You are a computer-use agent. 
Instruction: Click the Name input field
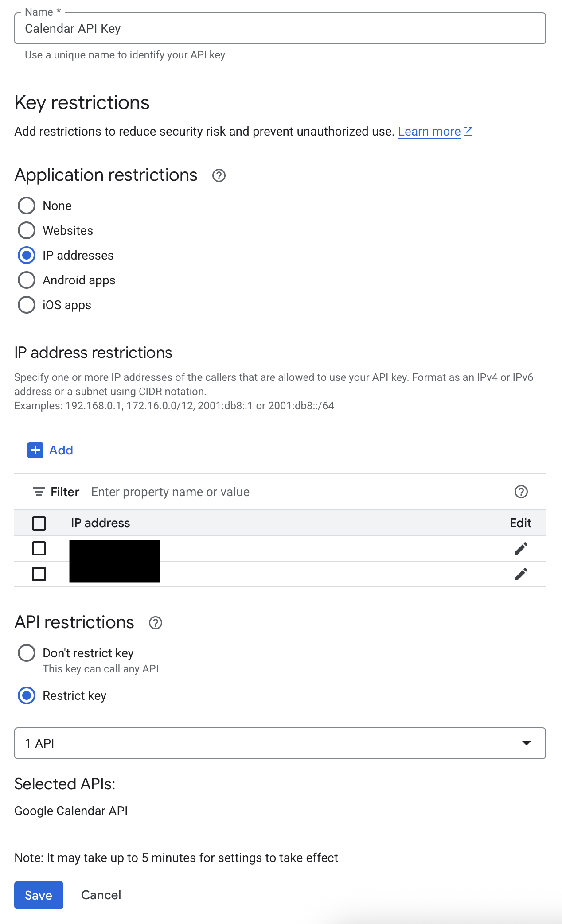coord(280,28)
